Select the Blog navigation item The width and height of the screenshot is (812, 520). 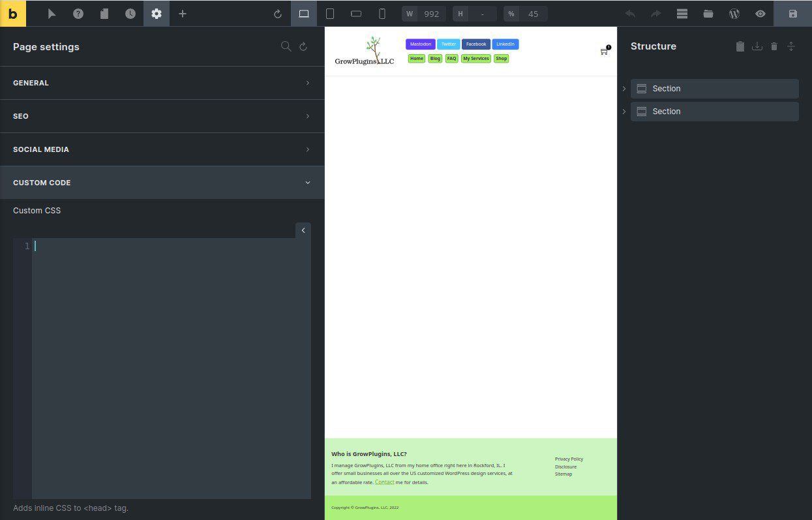434,58
